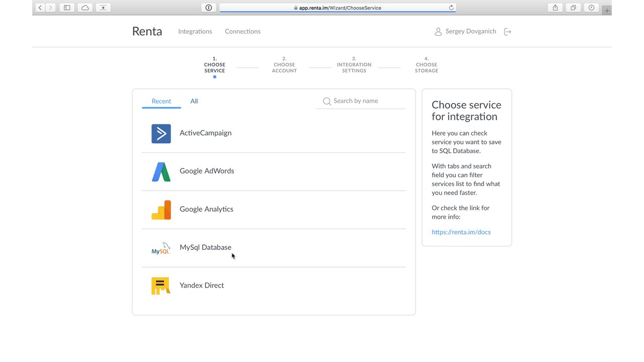The height and width of the screenshot is (362, 644).
Task: Click the user profile icon
Action: point(438,32)
